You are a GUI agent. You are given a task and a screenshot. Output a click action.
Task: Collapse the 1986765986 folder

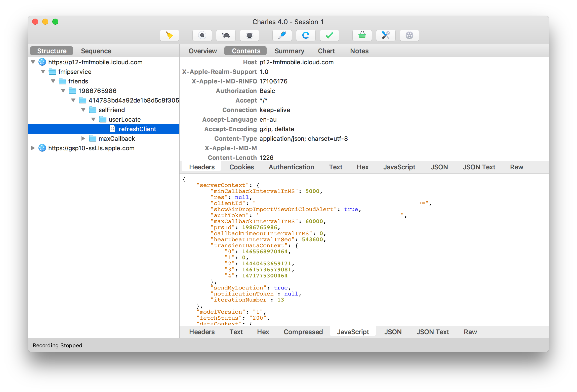[x=63, y=91]
